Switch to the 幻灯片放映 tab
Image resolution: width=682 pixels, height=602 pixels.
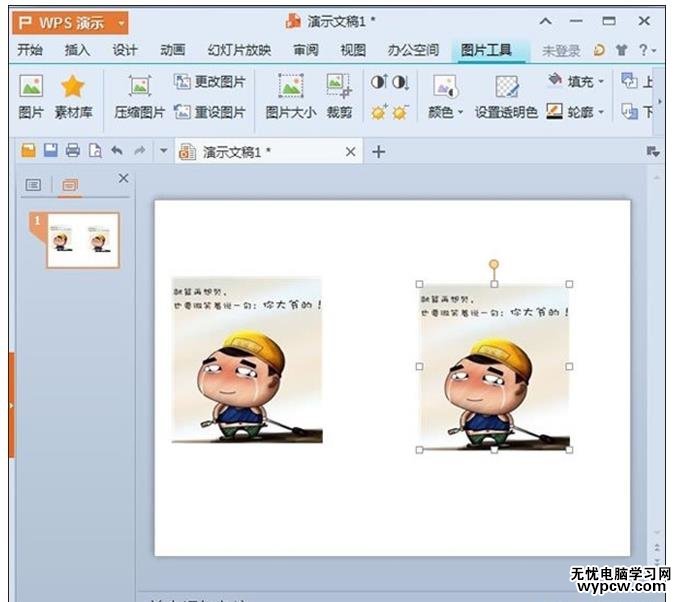pyautogui.click(x=239, y=50)
